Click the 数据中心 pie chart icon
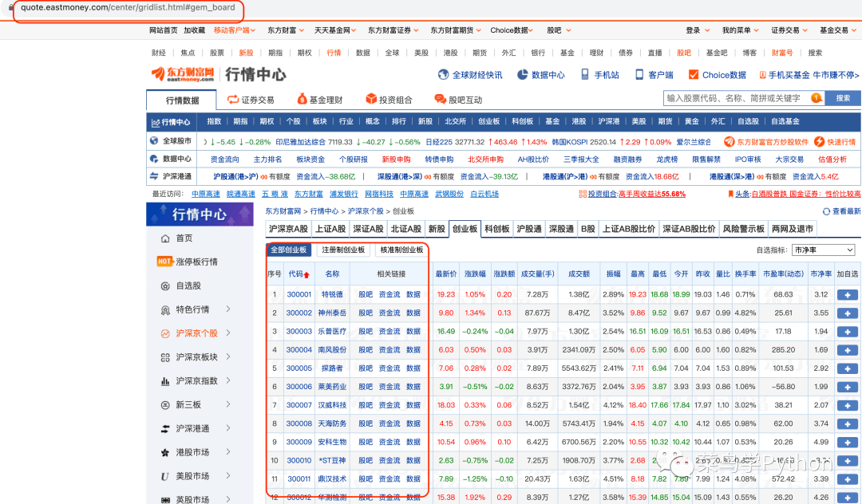Image resolution: width=862 pixels, height=504 pixels. tap(523, 75)
